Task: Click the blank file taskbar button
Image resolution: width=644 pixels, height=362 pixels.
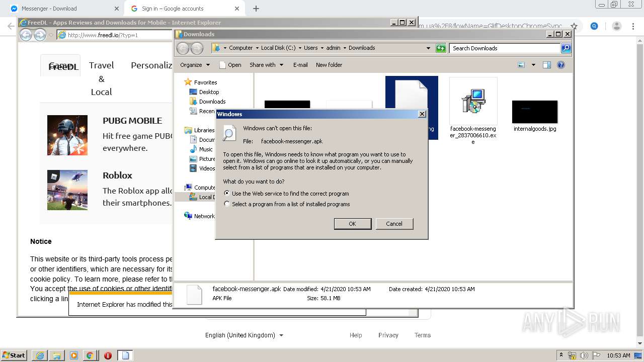Action: [125, 355]
